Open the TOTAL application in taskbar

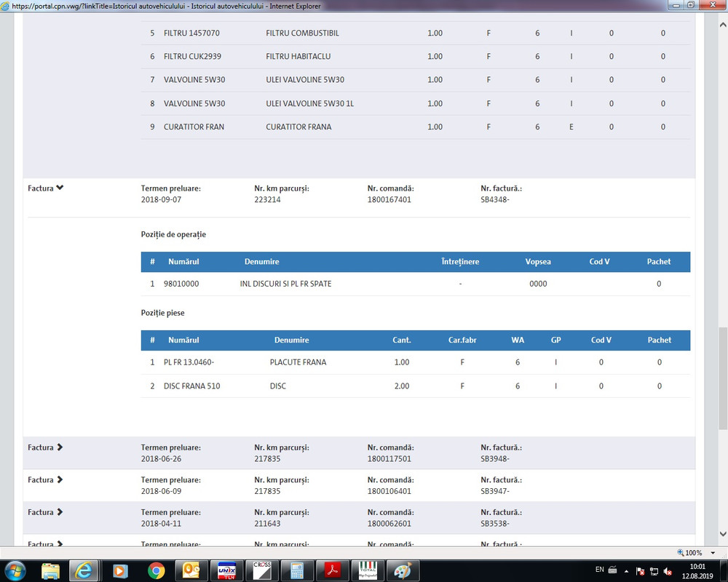pos(368,570)
